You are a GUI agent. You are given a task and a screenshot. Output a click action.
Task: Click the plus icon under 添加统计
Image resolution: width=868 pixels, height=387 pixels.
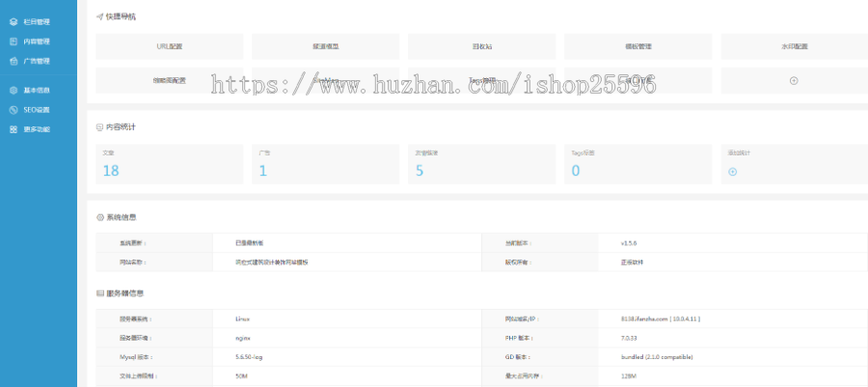coord(732,172)
